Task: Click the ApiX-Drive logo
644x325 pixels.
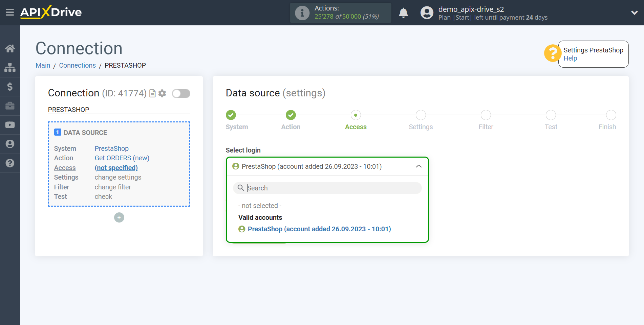Action: pyautogui.click(x=51, y=12)
